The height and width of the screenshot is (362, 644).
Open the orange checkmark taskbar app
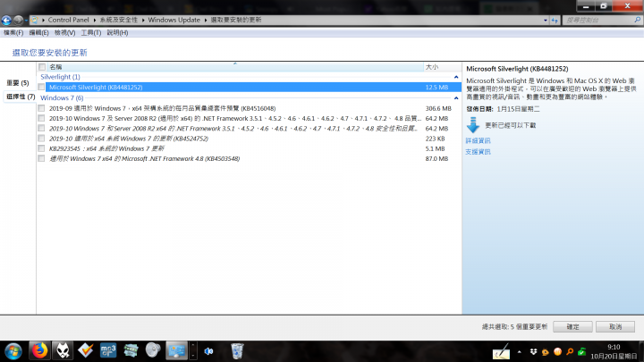pos(86,351)
